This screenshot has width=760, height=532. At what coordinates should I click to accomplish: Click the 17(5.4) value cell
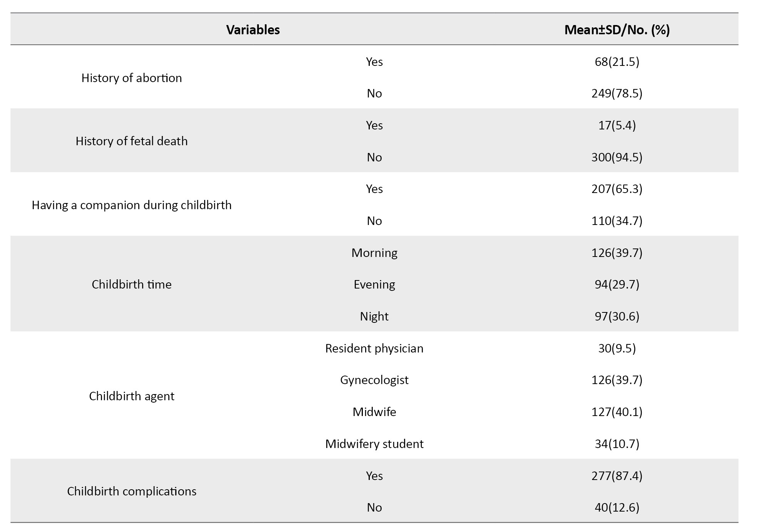pyautogui.click(x=617, y=125)
